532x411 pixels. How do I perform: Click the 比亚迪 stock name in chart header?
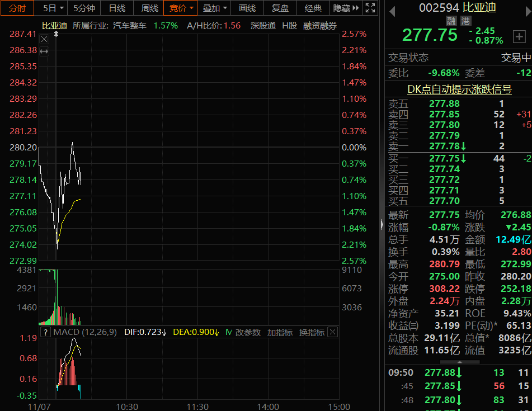tap(54, 26)
